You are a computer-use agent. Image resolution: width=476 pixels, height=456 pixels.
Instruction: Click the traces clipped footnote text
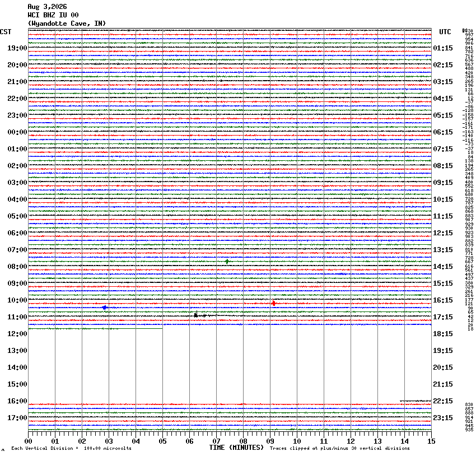[x=340, y=448]
